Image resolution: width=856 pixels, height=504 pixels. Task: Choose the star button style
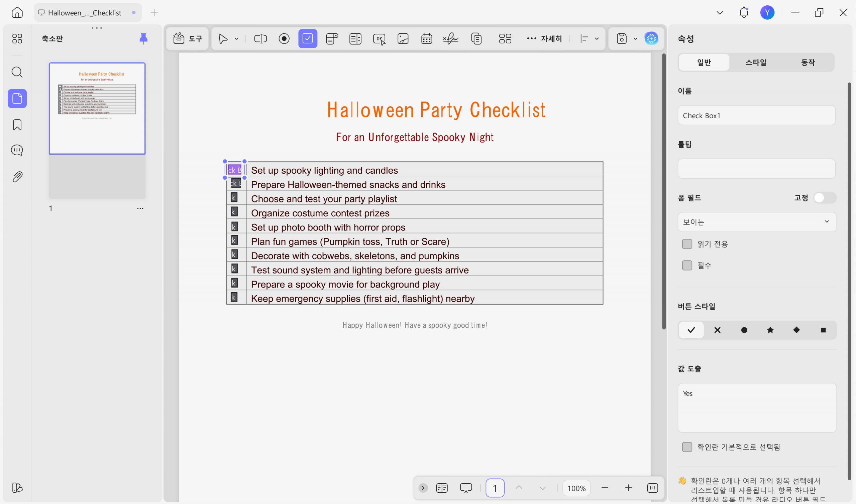[x=770, y=330]
